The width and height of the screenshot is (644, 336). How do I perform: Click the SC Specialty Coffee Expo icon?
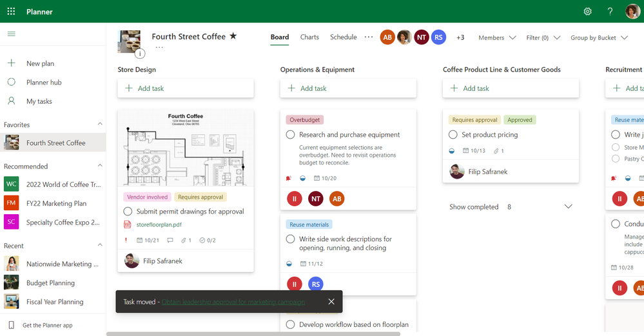12,222
